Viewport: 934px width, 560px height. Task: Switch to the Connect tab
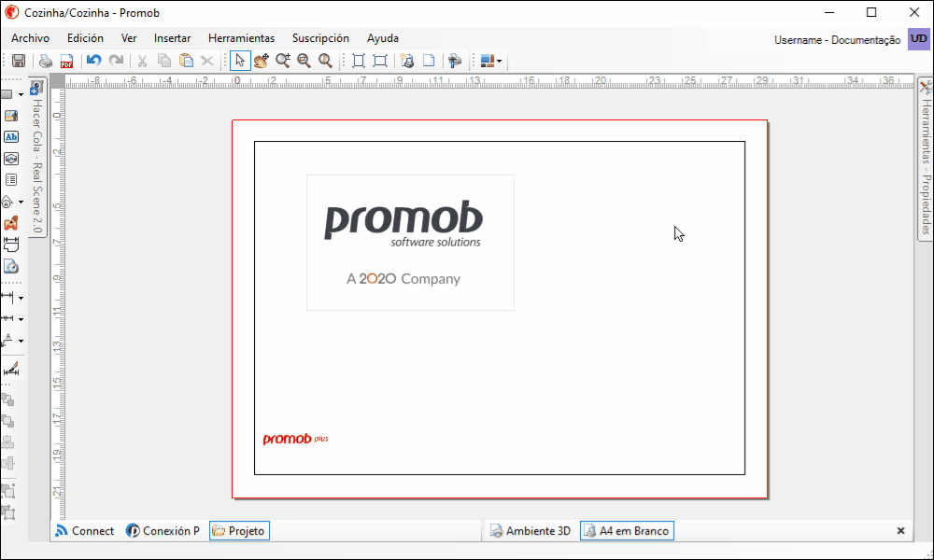pyautogui.click(x=85, y=531)
